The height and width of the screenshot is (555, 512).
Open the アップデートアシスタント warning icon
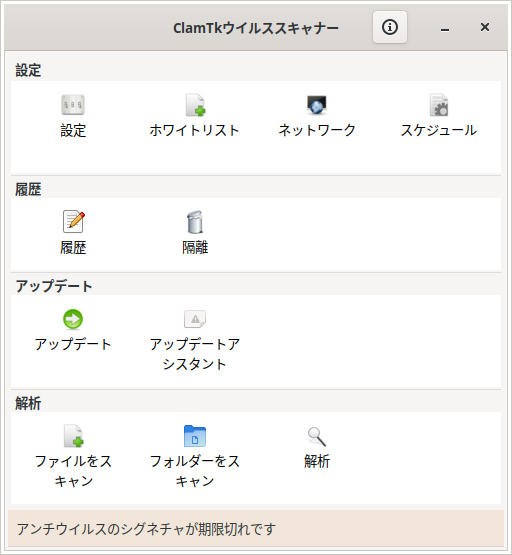195,319
